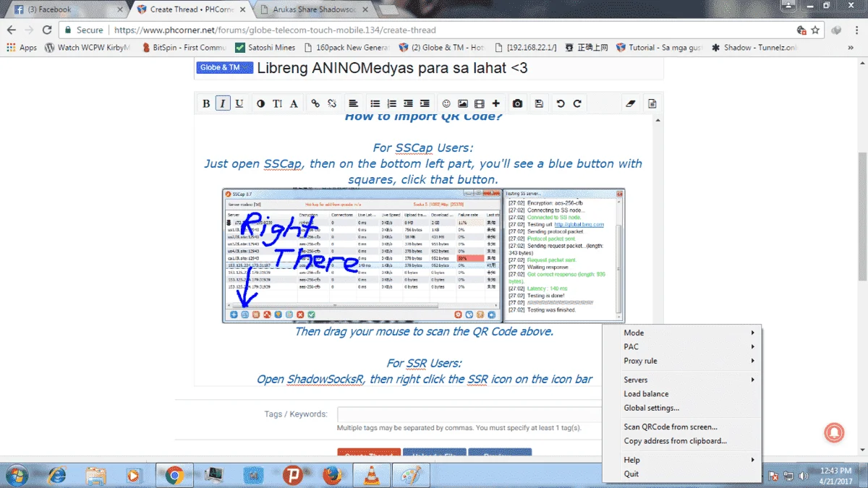Click the save draft floppy icon

click(539, 103)
